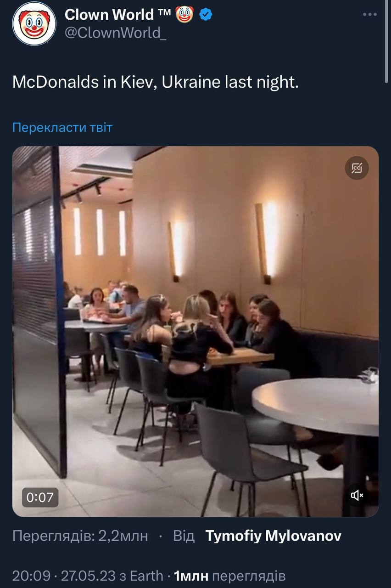
Task: Click the Від label before the source name
Action: coord(184,536)
